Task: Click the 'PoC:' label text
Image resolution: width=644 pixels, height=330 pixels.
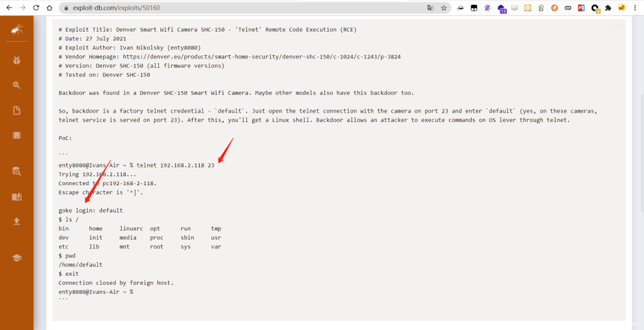Action: (65, 138)
